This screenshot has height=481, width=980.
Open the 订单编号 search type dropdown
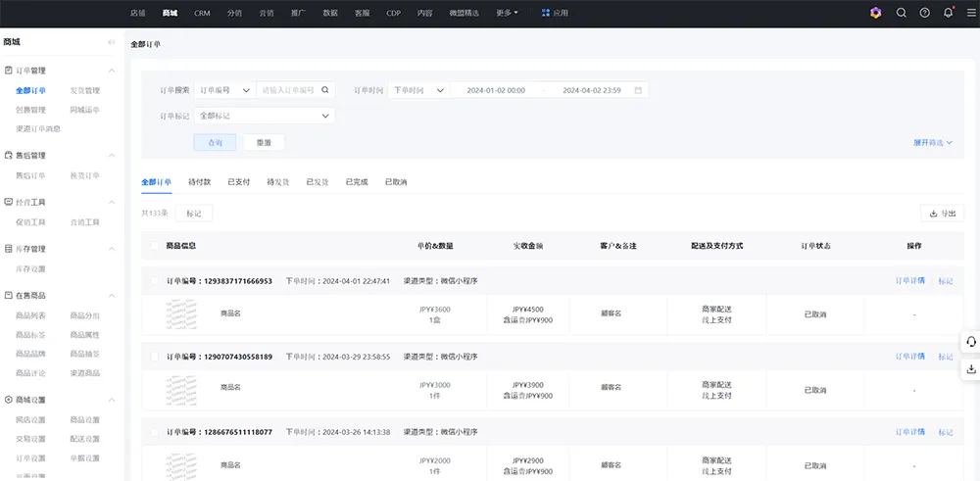[x=225, y=90]
